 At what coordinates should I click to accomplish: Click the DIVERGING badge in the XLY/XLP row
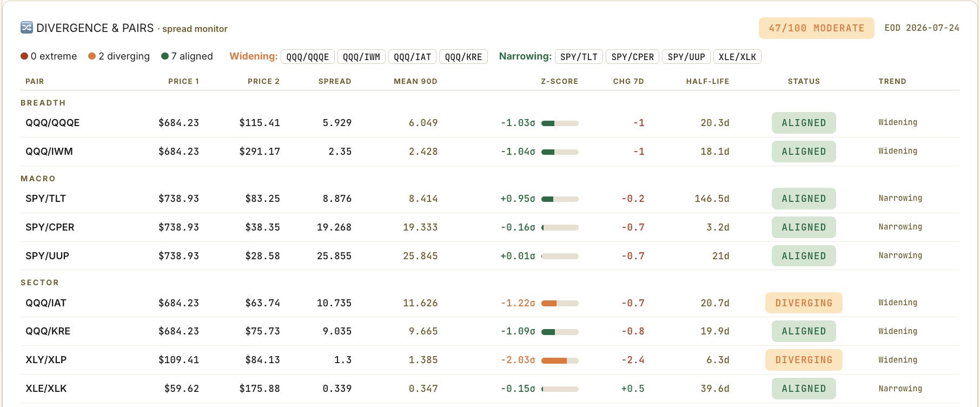(x=804, y=360)
